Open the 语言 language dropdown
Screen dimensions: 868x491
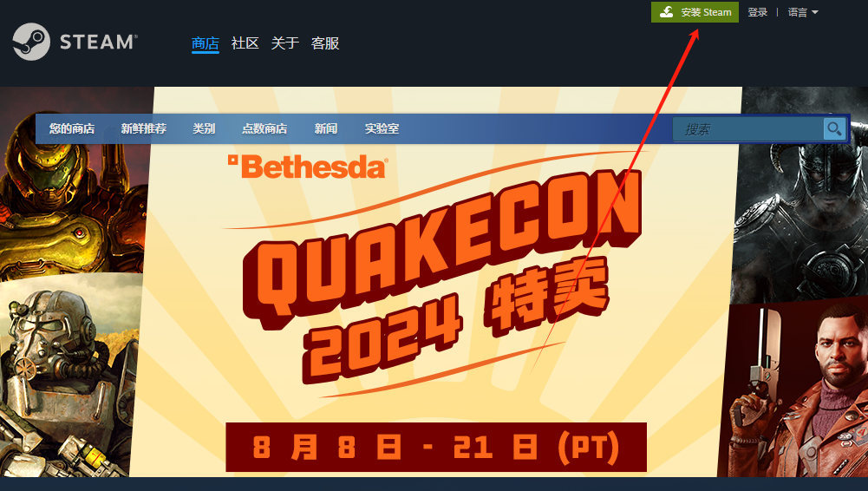(x=803, y=12)
